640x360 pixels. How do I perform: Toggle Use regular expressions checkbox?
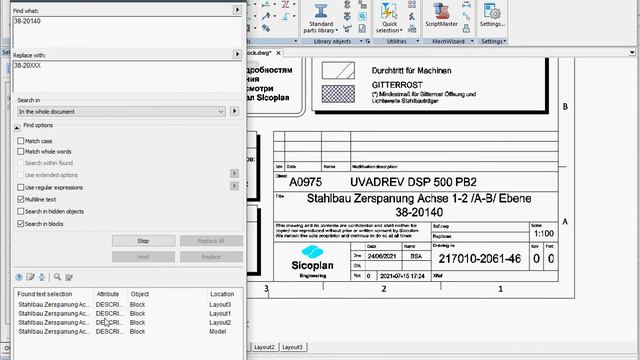[20, 187]
